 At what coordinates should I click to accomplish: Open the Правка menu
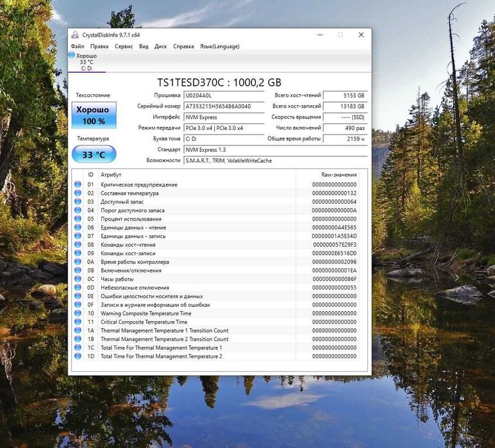click(99, 46)
